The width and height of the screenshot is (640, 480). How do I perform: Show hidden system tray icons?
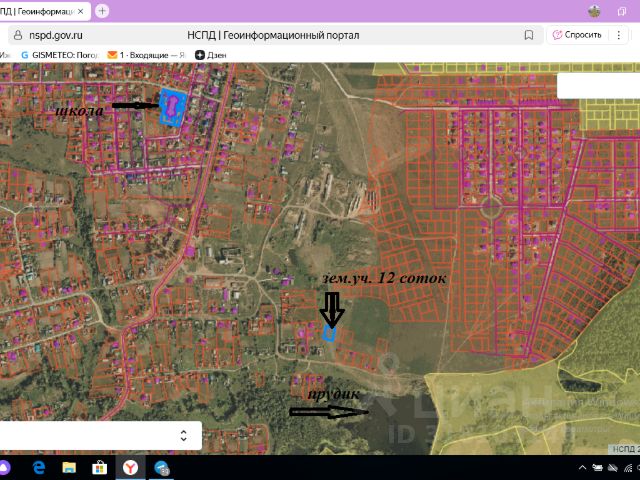[x=584, y=467]
